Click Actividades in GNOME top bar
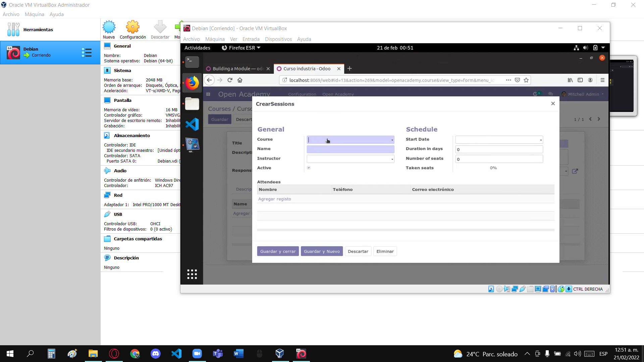 (197, 48)
